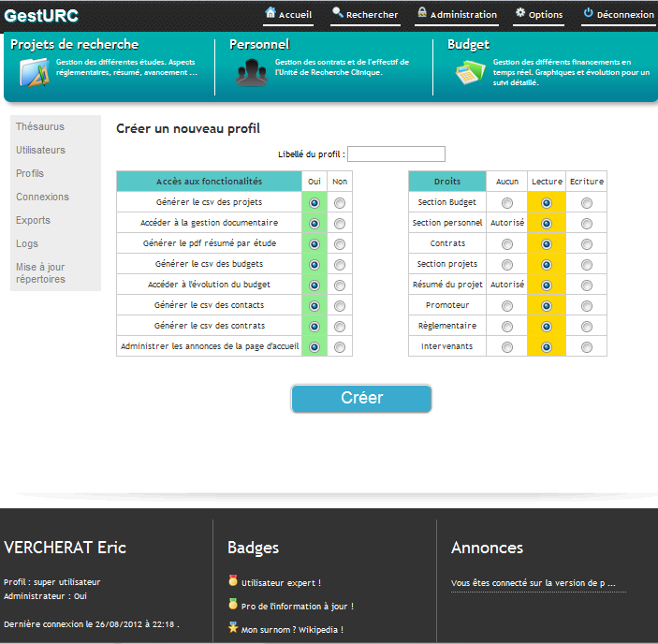Open Connexions in the sidebar
Screen dimensions: 658x644
42,197
